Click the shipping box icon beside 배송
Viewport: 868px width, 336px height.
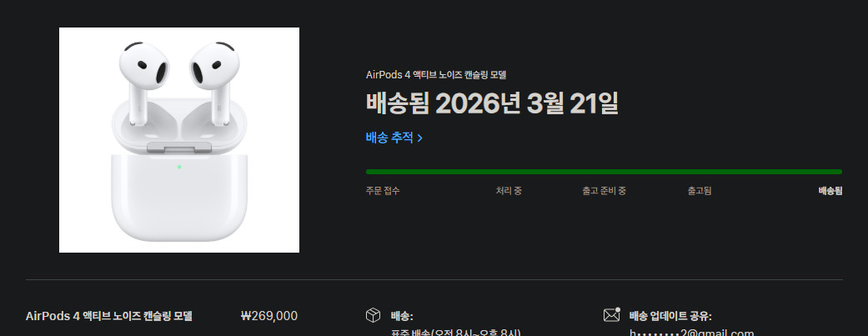(373, 315)
